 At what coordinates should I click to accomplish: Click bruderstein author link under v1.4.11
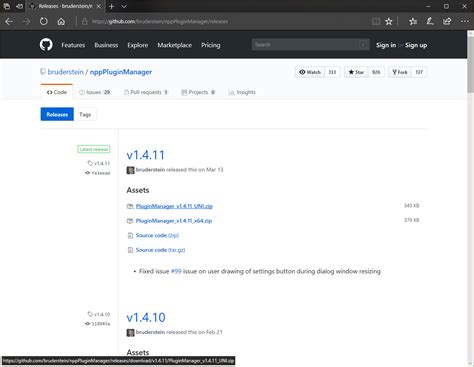tap(150, 170)
